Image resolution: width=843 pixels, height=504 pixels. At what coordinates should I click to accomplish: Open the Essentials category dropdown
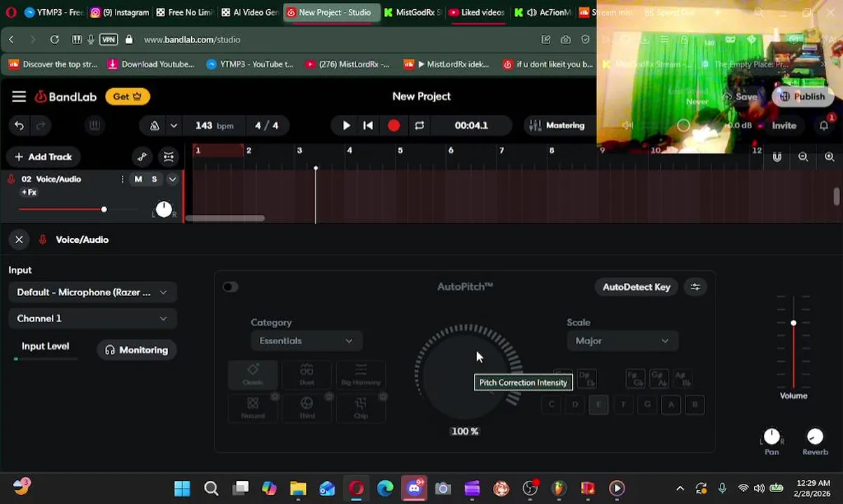coord(306,341)
